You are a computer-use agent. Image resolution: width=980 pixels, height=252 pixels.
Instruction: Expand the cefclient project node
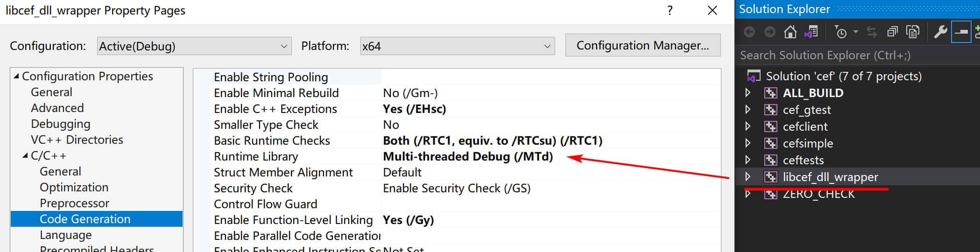pyautogui.click(x=748, y=126)
